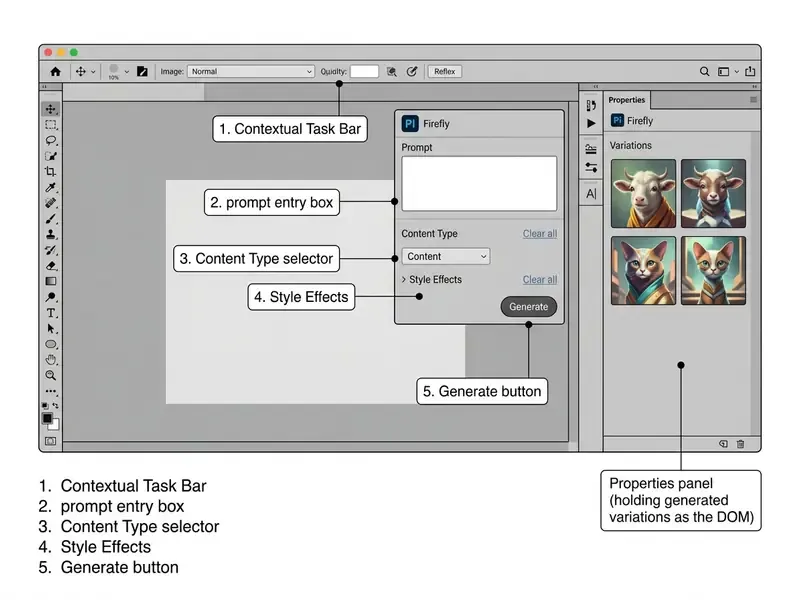Screen dimensions: 800x600
Task: Select the Healing Brush bandage tool
Action: [51, 203]
